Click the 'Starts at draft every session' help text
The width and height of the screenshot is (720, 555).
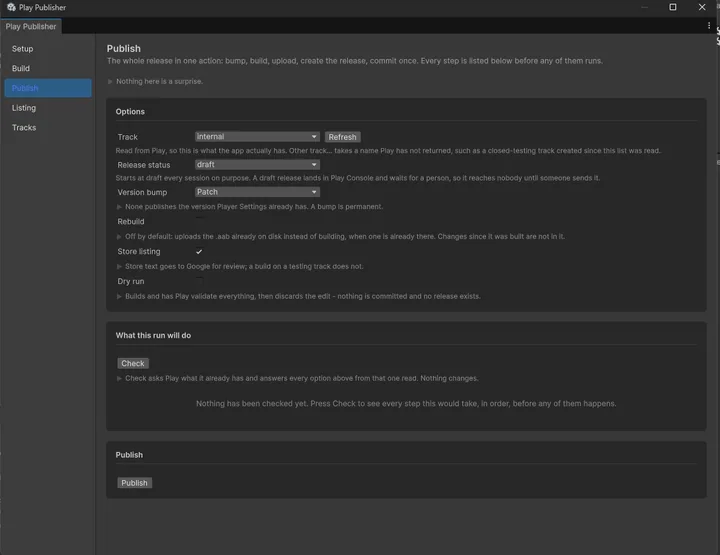pos(358,178)
